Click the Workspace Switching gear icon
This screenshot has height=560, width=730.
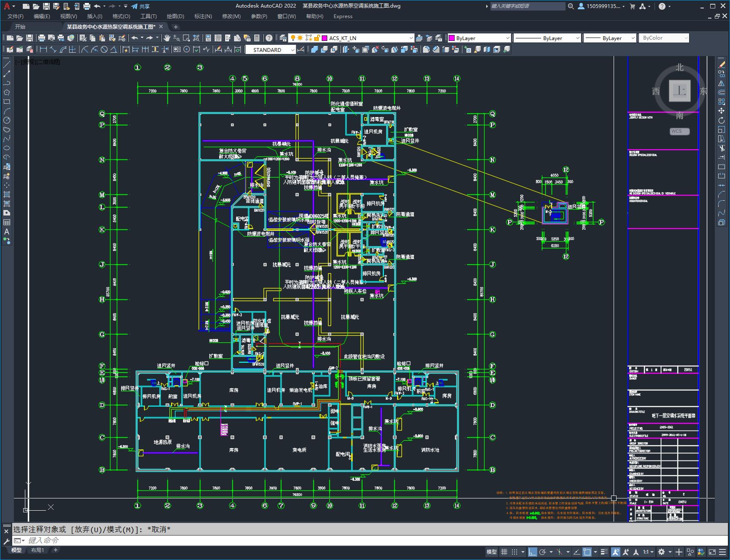point(661,552)
